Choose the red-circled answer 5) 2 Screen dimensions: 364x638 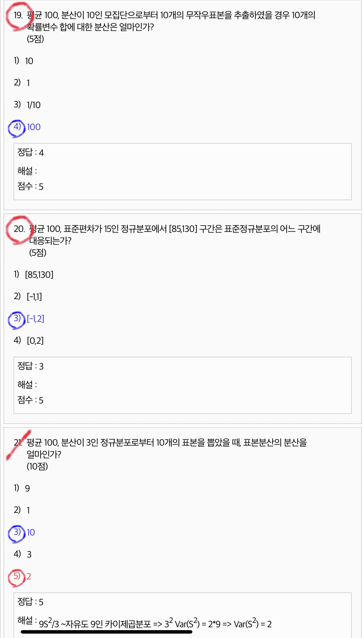pyautogui.click(x=29, y=576)
